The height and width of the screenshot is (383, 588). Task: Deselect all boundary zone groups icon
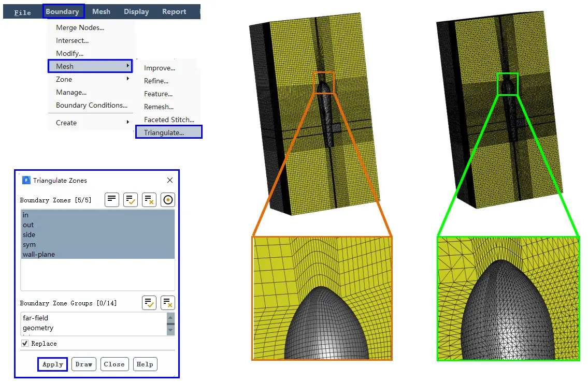pos(168,302)
